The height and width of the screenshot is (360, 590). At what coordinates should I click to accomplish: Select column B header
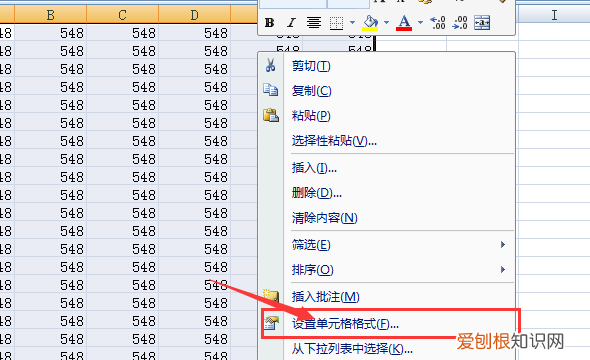50,15
